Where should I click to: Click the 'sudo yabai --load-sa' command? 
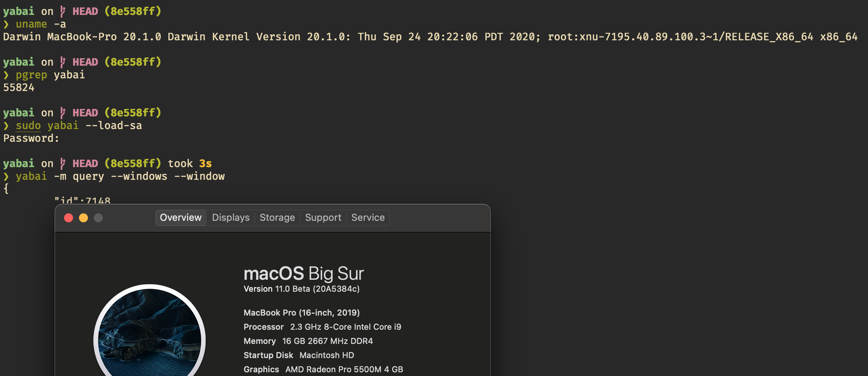(x=79, y=126)
